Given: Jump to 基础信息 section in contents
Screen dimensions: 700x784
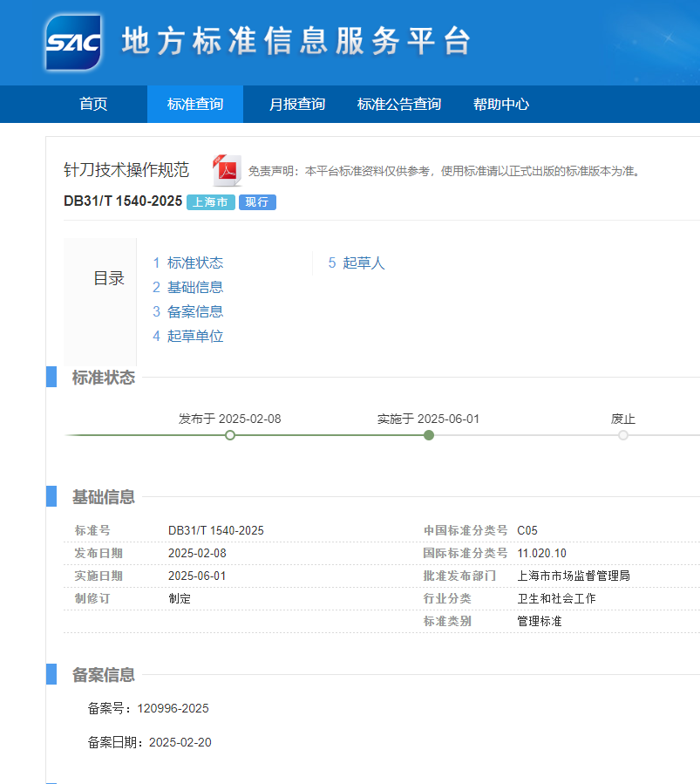Looking at the screenshot, I should (194, 287).
